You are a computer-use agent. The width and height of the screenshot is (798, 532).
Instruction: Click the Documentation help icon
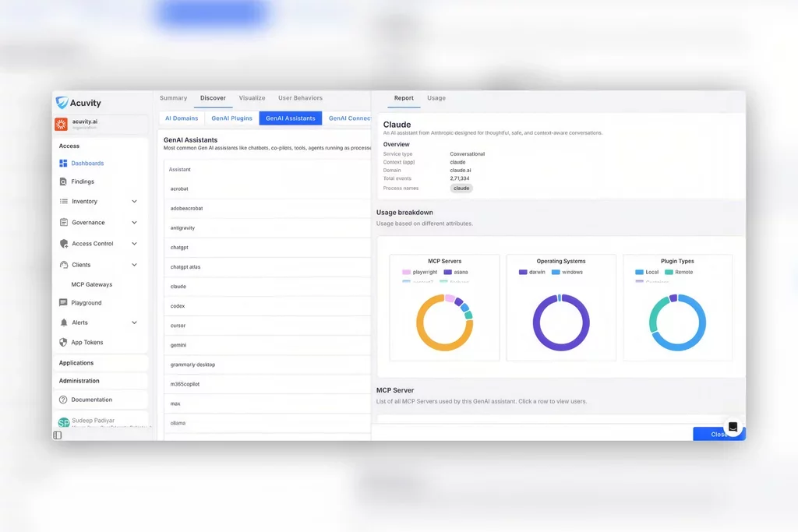[x=63, y=400]
